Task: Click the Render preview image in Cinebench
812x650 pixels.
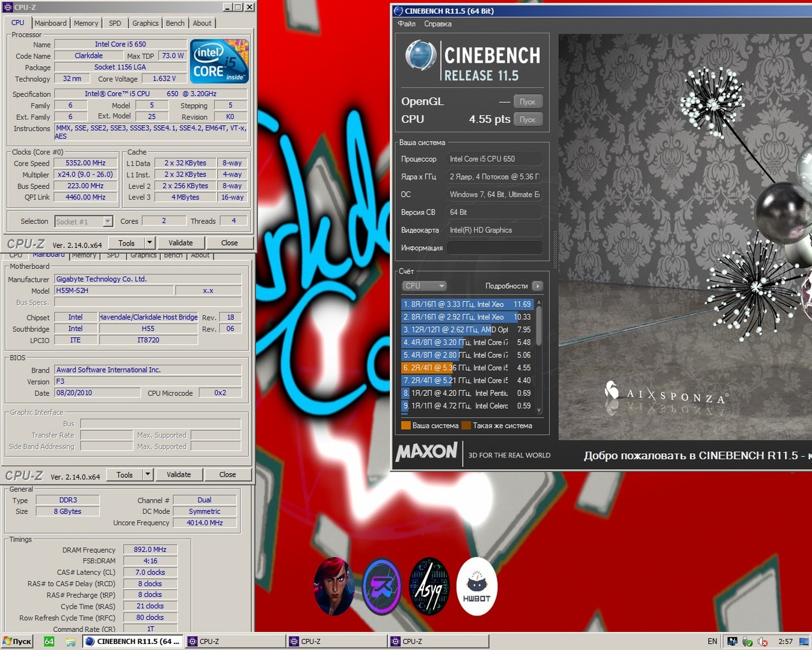Action: [685, 237]
